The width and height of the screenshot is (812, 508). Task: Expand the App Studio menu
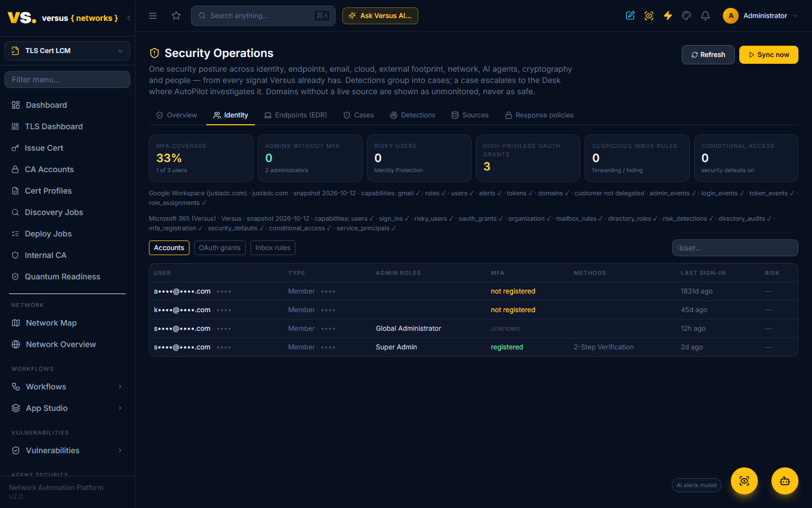pyautogui.click(x=67, y=408)
